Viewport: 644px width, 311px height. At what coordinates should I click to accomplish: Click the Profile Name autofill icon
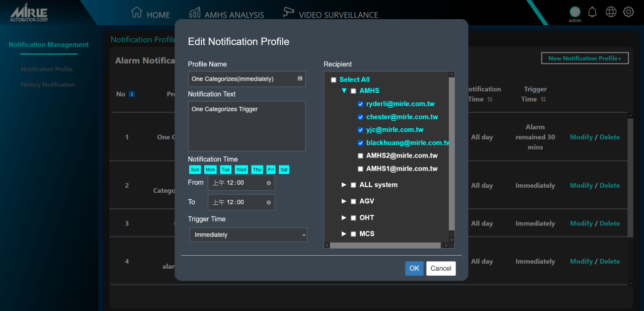[x=300, y=79]
